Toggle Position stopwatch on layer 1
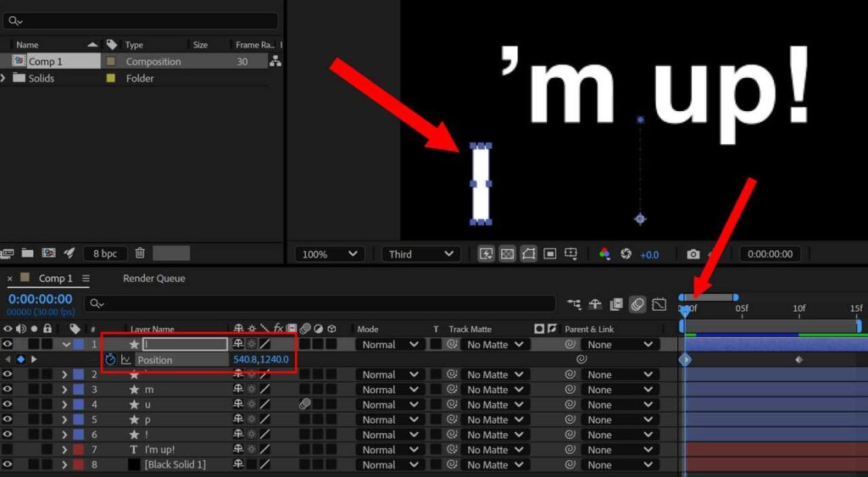The image size is (868, 477). (x=110, y=360)
